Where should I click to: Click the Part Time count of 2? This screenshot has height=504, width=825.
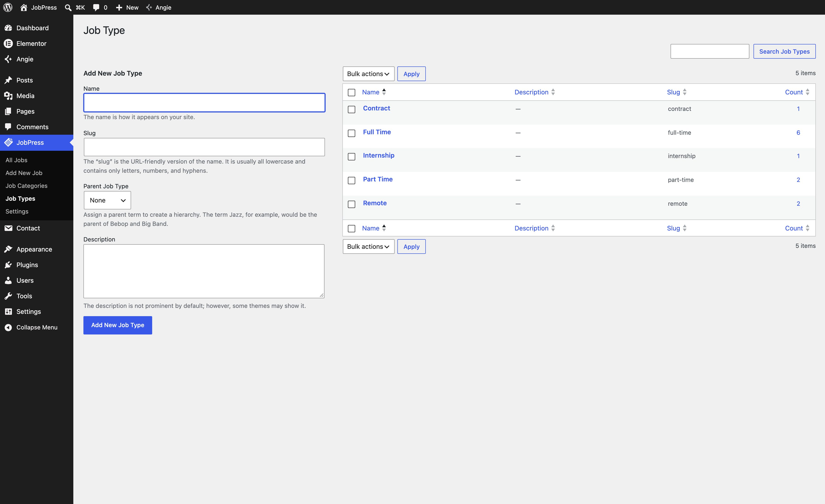point(798,180)
